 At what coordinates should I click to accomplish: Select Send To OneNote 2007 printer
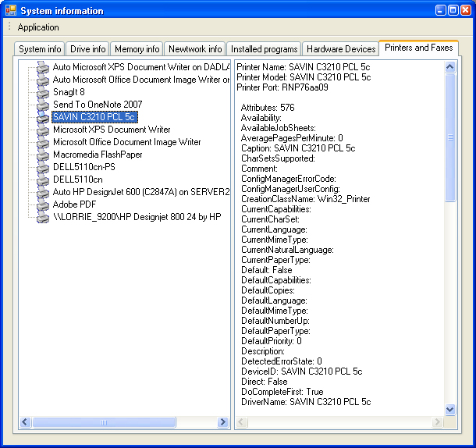[98, 105]
